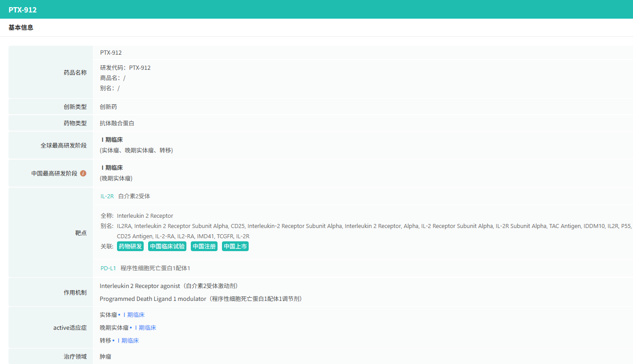The height and width of the screenshot is (364, 633).
Task: Click the active适应症 row label
Action: click(70, 328)
